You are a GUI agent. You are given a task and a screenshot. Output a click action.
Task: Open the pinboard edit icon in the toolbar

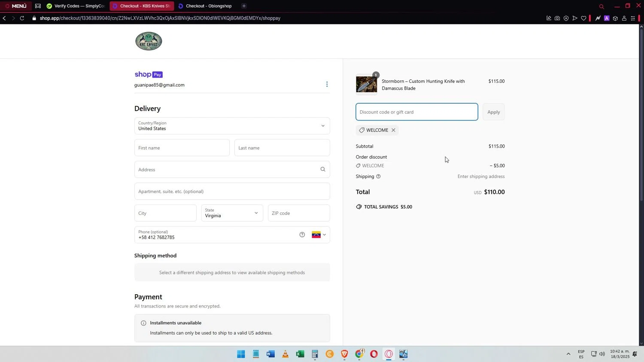549,18
